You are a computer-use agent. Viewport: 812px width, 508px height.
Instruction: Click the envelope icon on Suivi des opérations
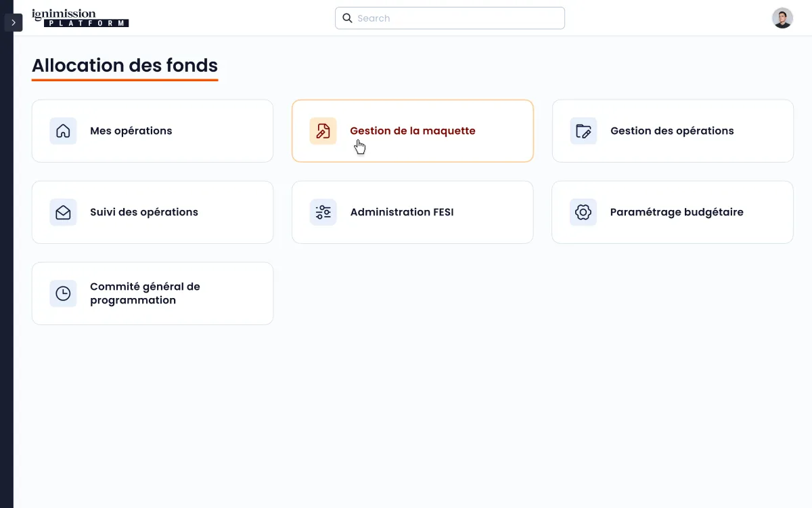point(63,212)
